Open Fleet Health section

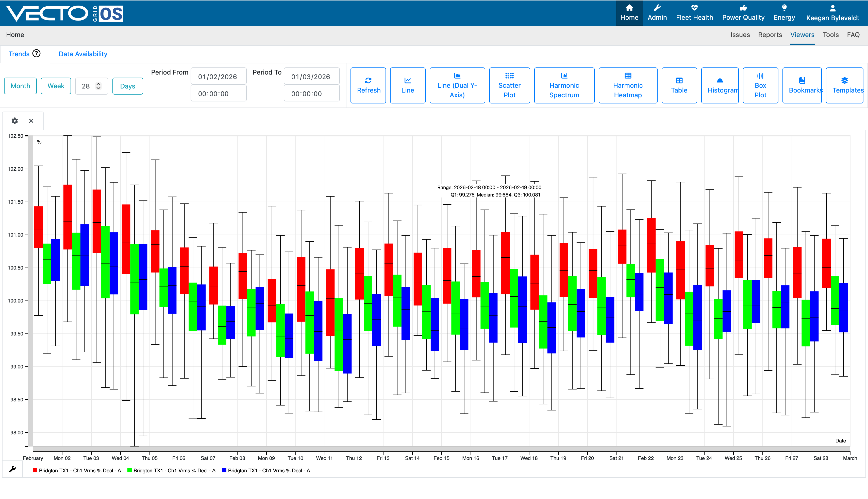point(694,13)
